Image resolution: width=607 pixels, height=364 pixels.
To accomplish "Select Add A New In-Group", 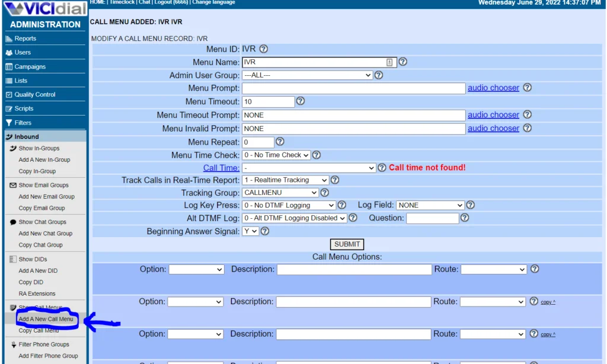I will pyautogui.click(x=44, y=159).
